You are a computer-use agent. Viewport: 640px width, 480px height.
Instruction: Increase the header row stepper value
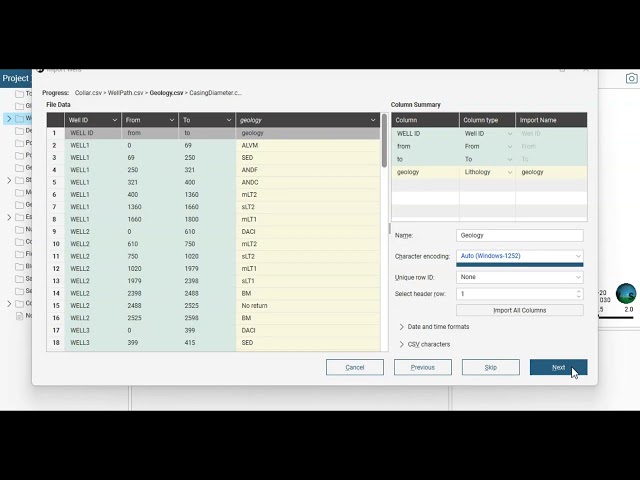tap(578, 291)
